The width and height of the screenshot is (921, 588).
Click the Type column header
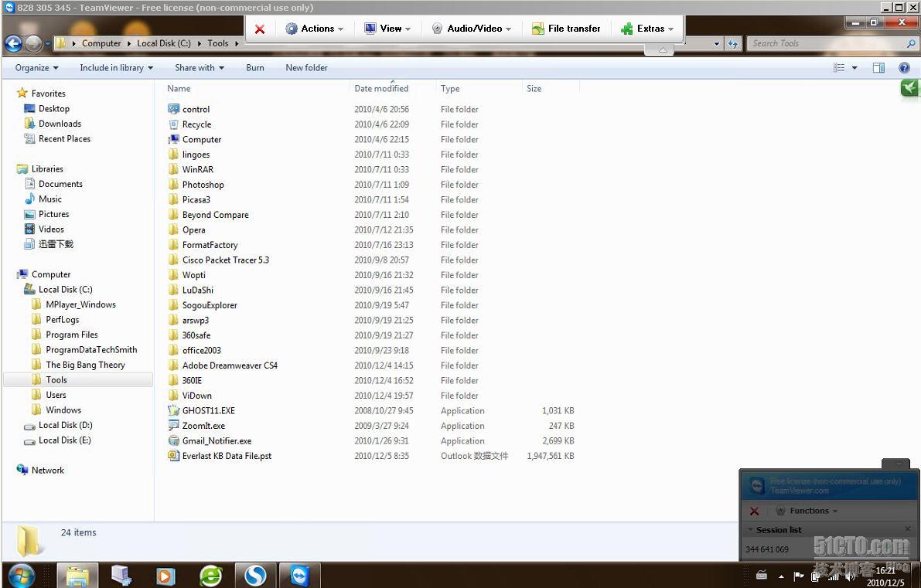(450, 89)
